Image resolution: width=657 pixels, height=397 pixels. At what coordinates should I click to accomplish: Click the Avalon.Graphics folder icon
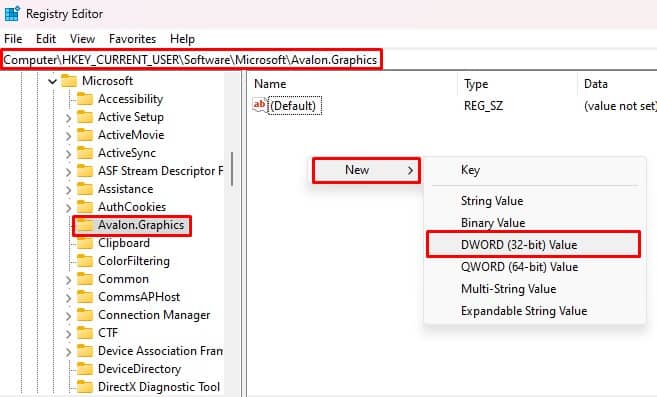click(85, 226)
